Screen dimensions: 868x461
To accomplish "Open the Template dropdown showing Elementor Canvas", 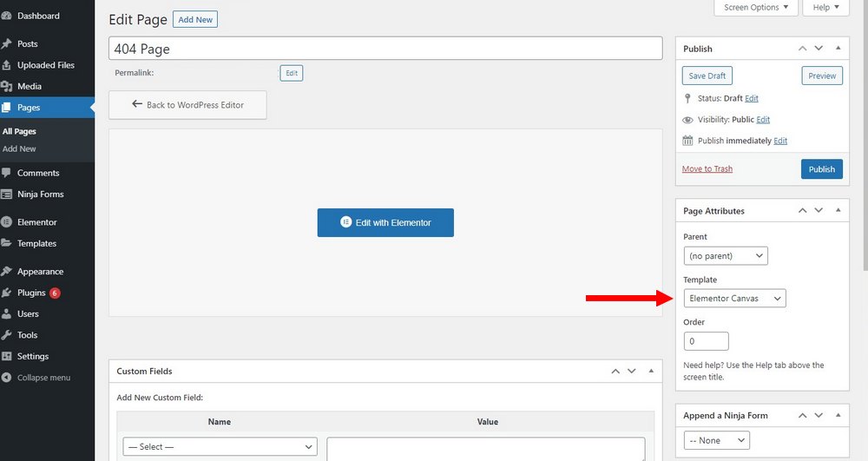I will (x=734, y=299).
